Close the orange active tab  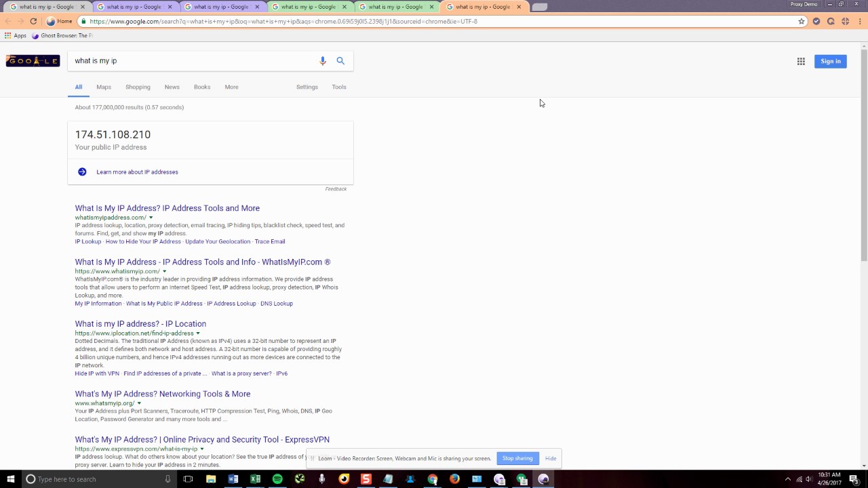click(x=519, y=7)
